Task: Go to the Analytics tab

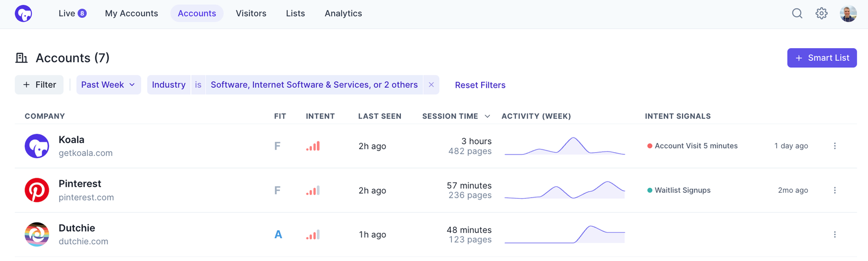Action: 343,14
